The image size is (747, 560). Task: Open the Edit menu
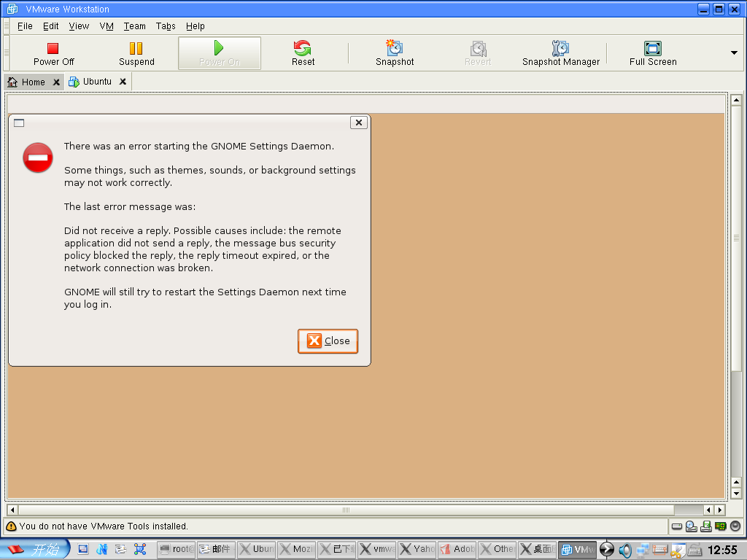click(x=50, y=26)
